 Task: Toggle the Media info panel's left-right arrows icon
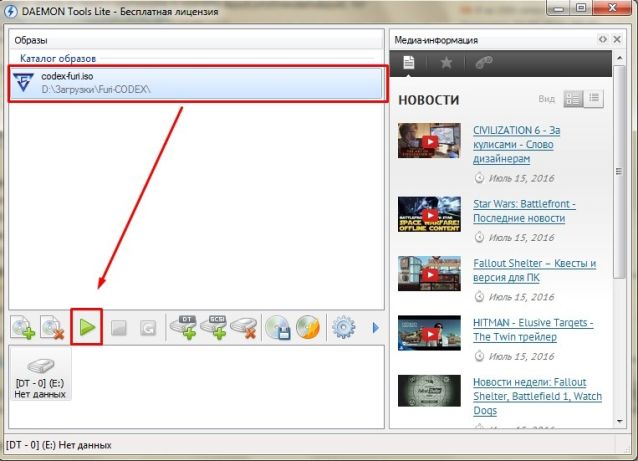pos(602,39)
